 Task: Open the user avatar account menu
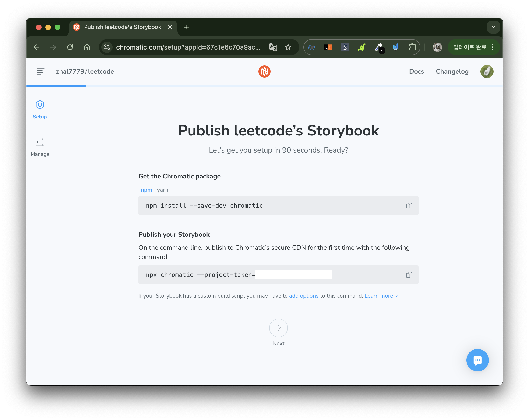(487, 71)
